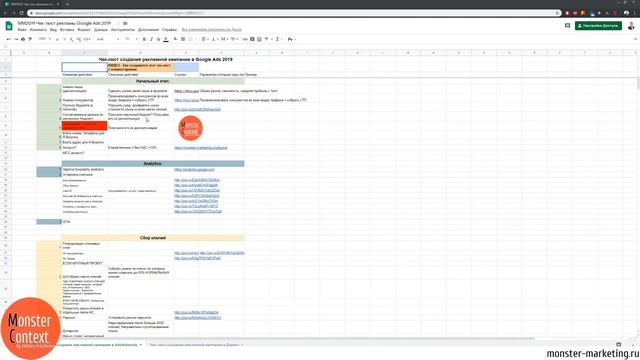The width and height of the screenshot is (640, 360).
Task: Star the document title
Action: pos(118,23)
